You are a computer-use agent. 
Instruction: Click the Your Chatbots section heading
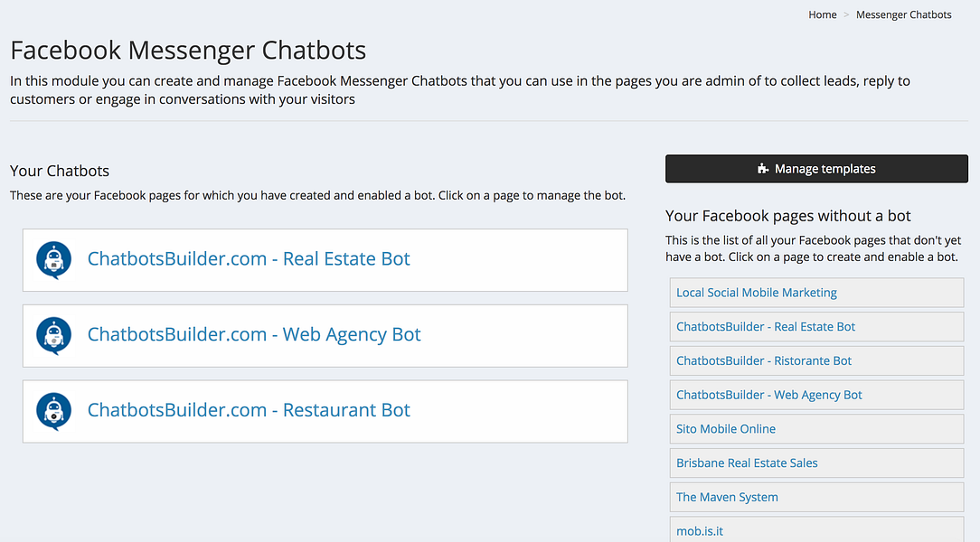pyautogui.click(x=60, y=171)
